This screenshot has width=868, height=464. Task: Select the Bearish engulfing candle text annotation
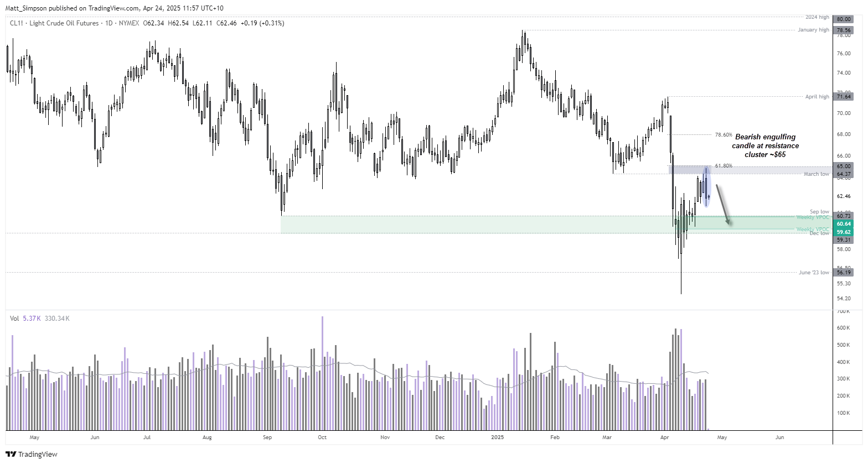[767, 145]
